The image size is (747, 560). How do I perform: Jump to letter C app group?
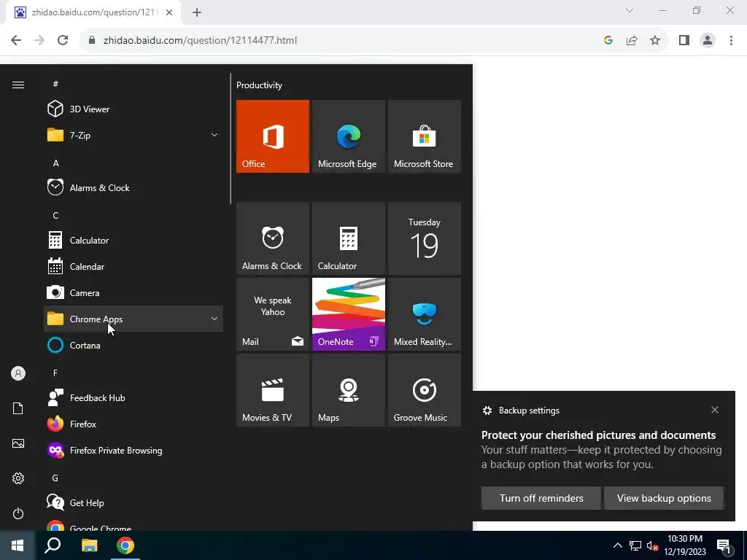55,215
